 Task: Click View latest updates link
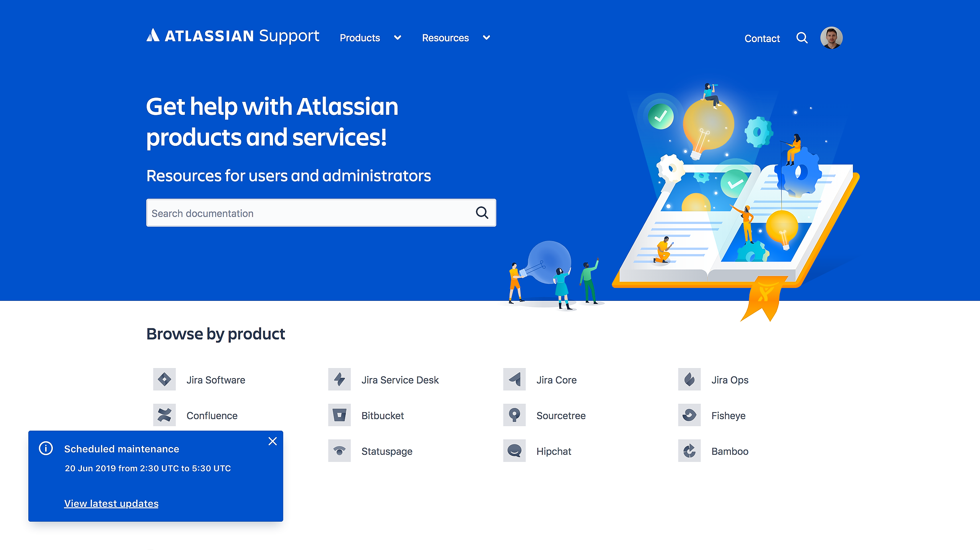(x=111, y=503)
